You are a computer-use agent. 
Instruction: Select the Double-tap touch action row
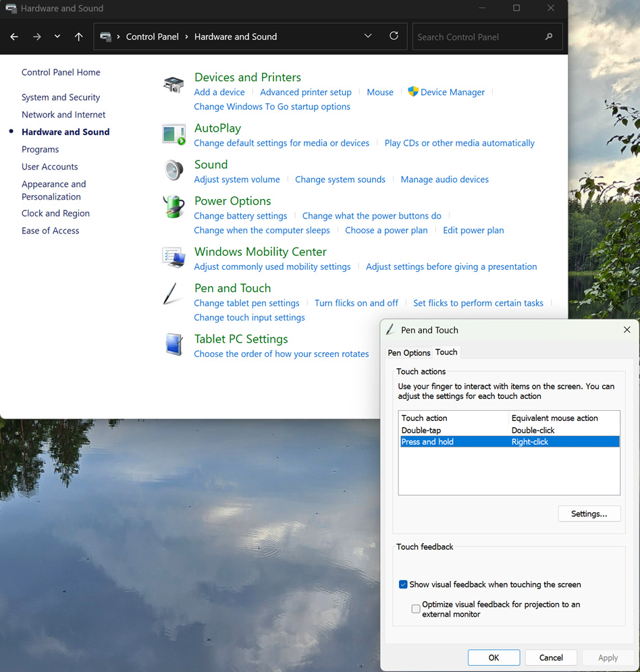pos(509,430)
